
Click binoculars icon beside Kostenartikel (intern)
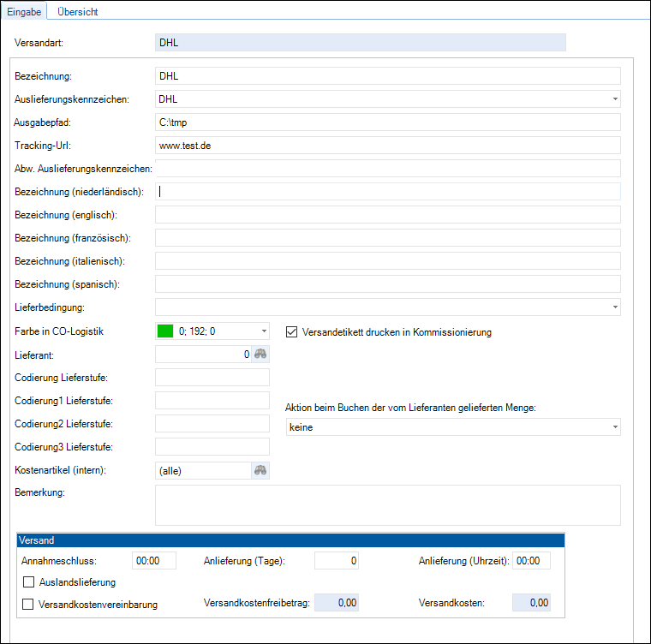[x=260, y=470]
